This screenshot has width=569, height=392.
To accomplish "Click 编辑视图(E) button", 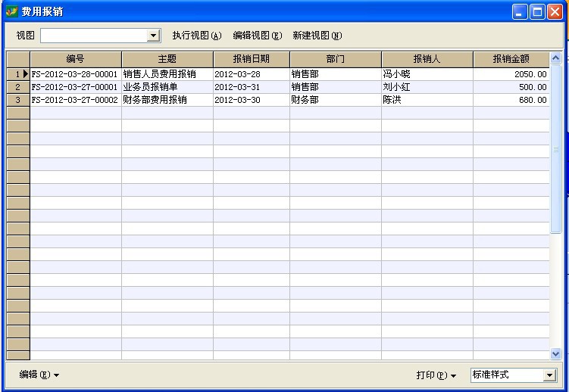I will pyautogui.click(x=257, y=36).
